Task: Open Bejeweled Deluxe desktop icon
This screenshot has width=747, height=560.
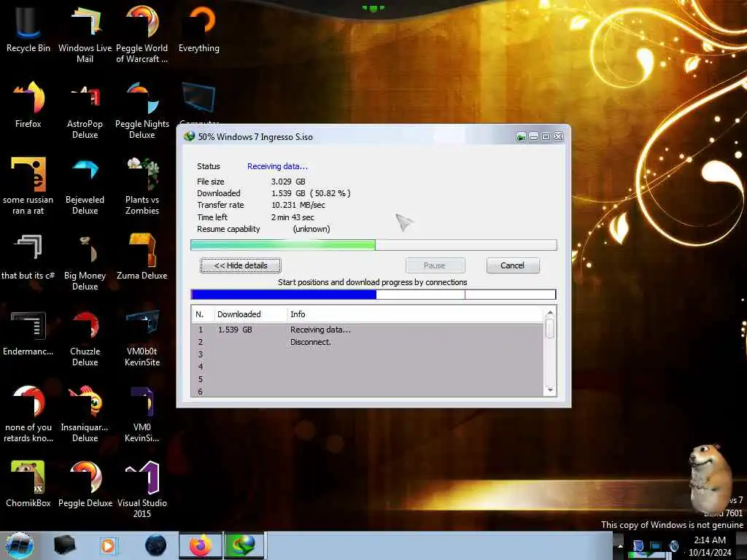Action: pos(85,186)
